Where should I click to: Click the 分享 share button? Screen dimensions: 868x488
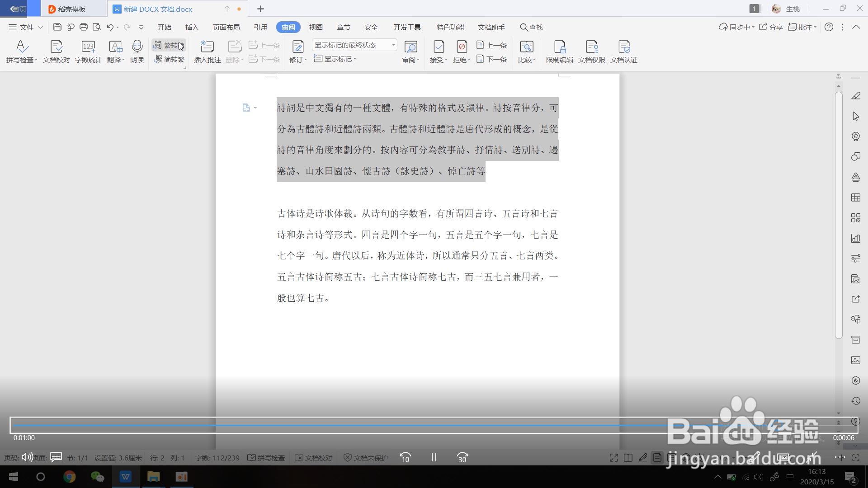tap(771, 27)
